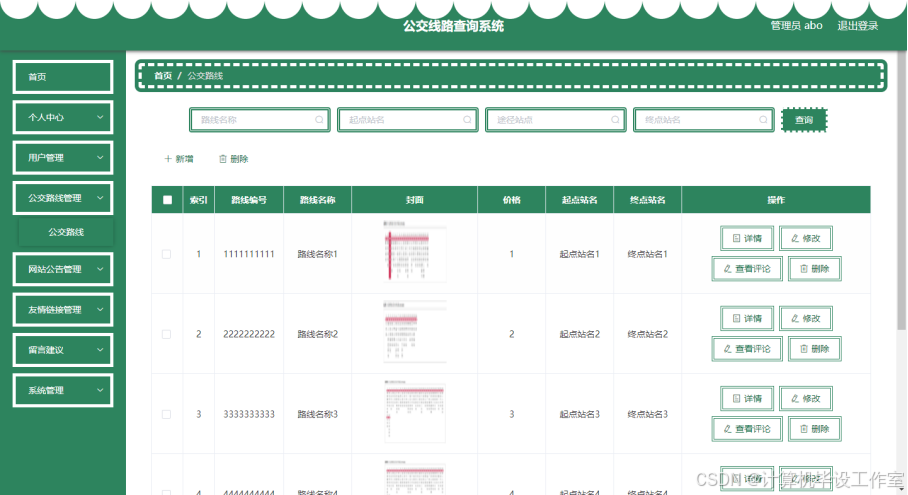Open 个人中心 in the sidebar
This screenshot has width=908, height=495.
pyautogui.click(x=63, y=117)
